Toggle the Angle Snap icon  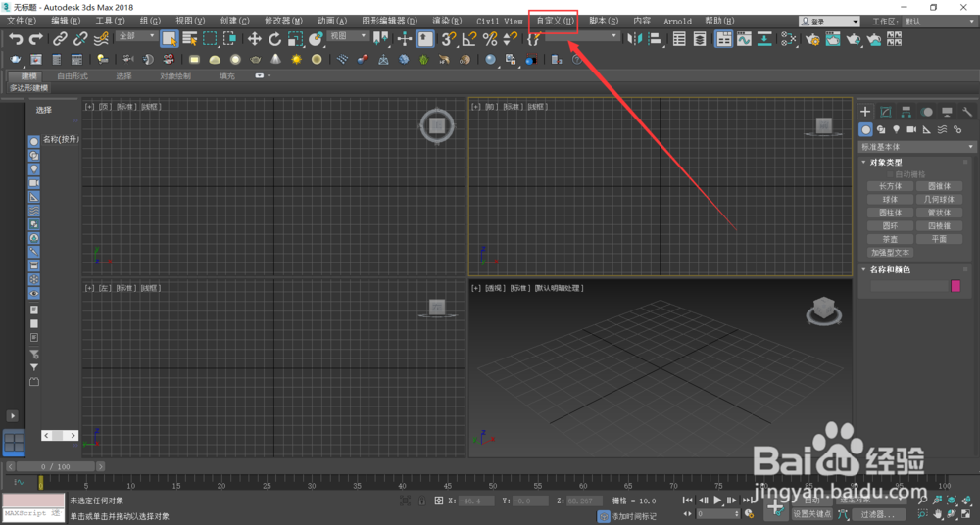pyautogui.click(x=468, y=39)
